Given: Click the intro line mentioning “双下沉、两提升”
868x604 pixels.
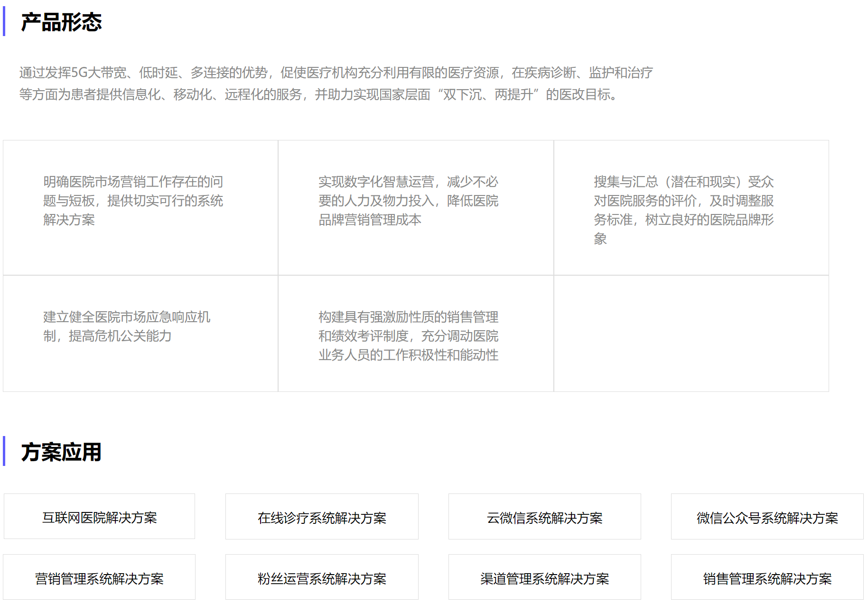Looking at the screenshot, I should pos(319,94).
